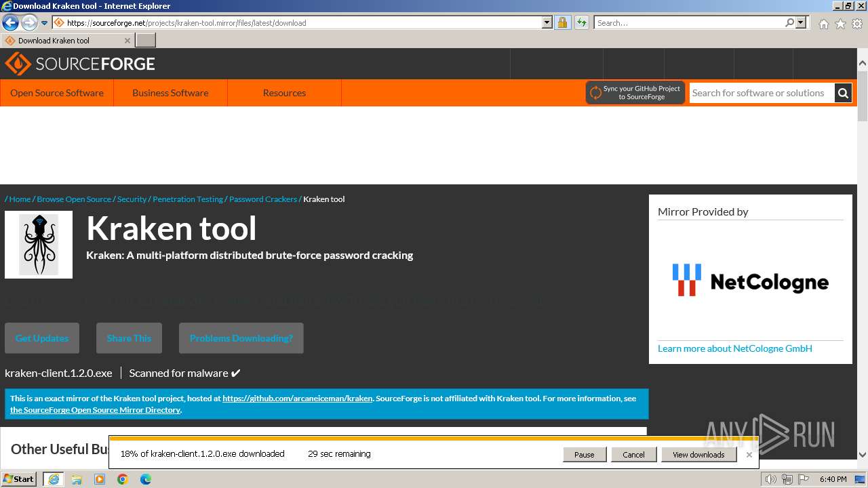868x488 pixels.
Task: Close the download notification bar
Action: [x=749, y=455]
